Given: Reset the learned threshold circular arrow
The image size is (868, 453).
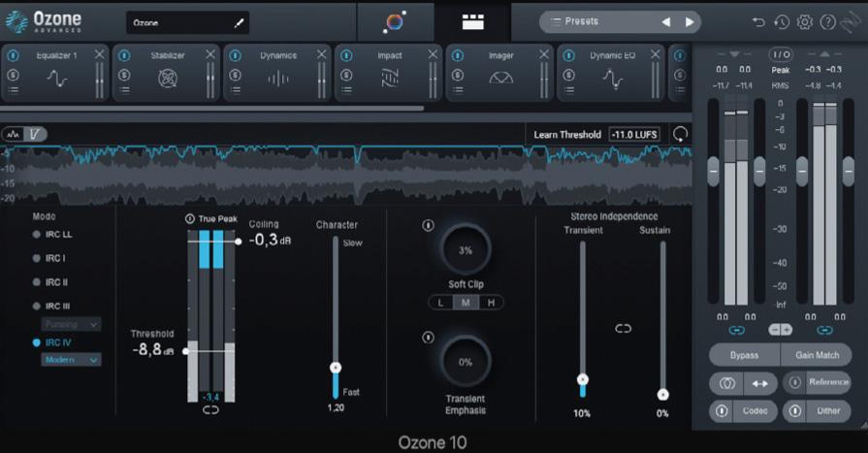Looking at the screenshot, I should (x=680, y=134).
